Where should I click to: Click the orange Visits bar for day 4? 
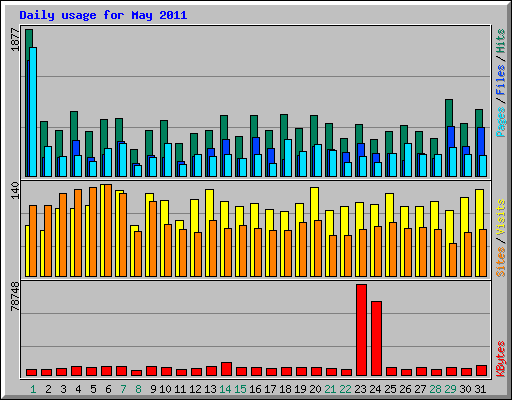point(78,233)
